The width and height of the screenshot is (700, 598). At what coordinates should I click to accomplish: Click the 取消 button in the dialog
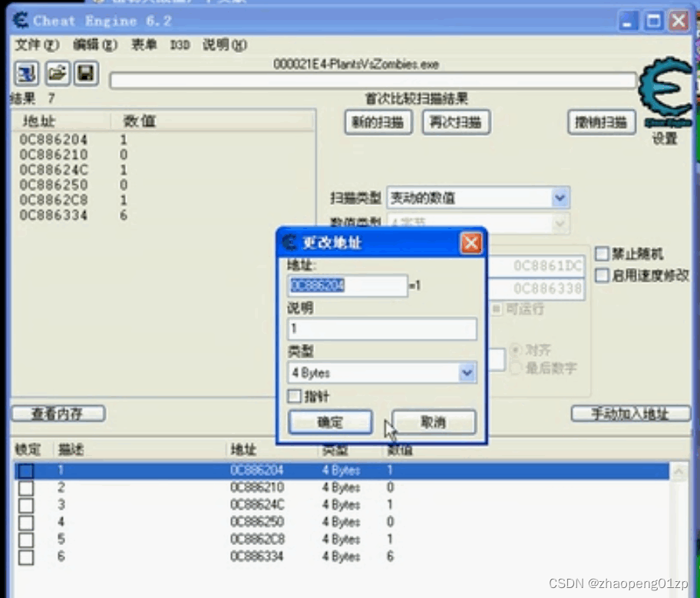(x=434, y=422)
